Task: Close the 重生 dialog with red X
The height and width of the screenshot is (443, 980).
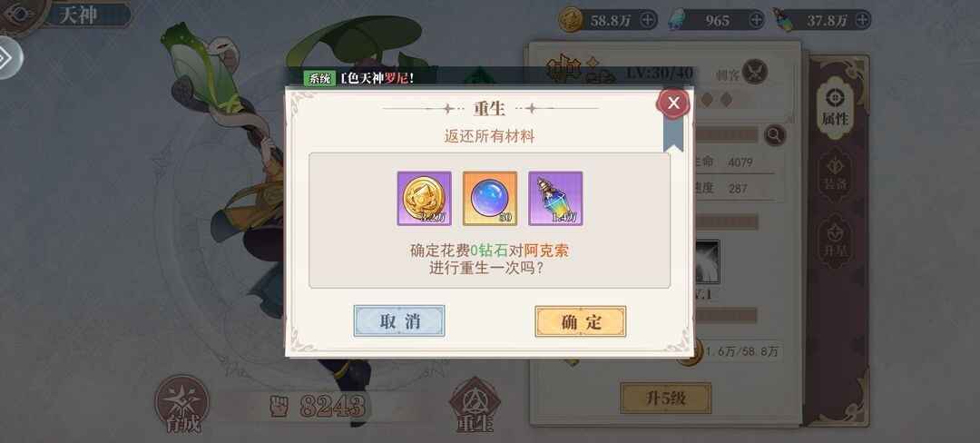Action: tap(673, 103)
